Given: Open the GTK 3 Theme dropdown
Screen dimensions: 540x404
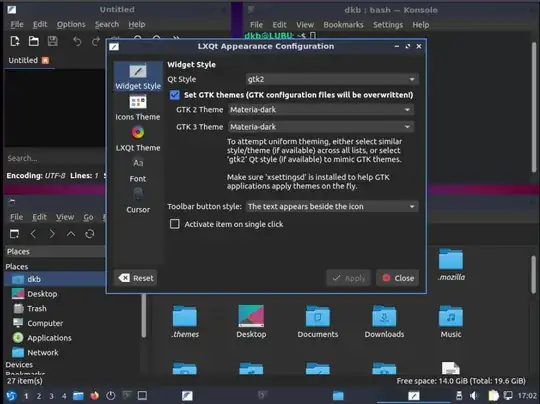Looking at the screenshot, I should pyautogui.click(x=321, y=127).
